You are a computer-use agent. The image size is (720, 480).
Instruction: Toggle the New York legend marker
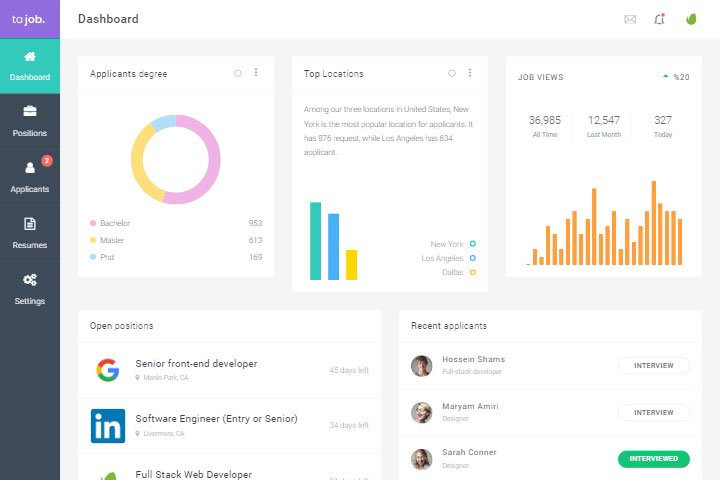tap(472, 244)
